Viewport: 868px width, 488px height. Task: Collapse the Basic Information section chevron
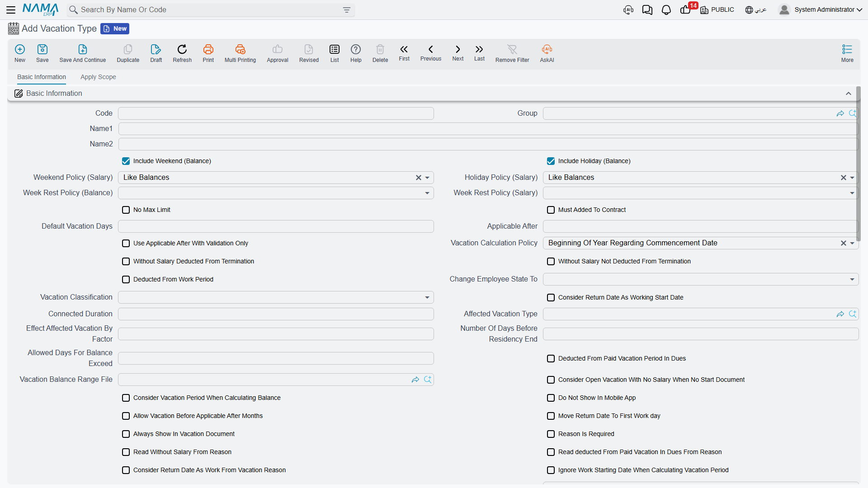click(x=849, y=94)
